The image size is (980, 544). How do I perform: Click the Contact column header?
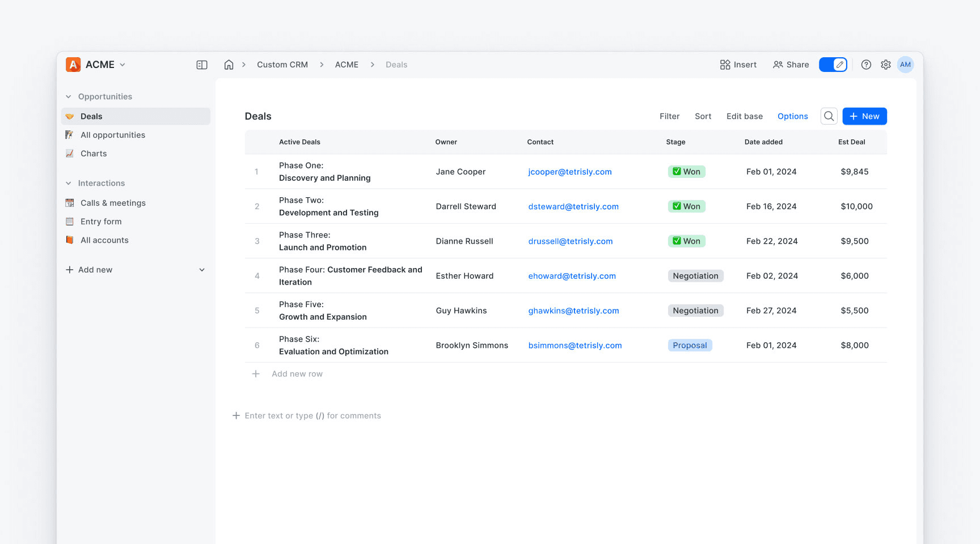[x=540, y=142]
